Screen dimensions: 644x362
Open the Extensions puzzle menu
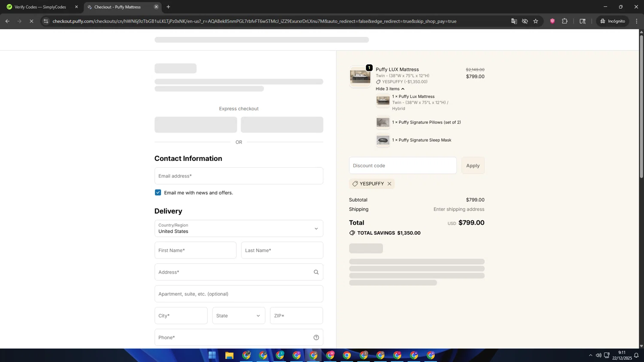pyautogui.click(x=565, y=21)
